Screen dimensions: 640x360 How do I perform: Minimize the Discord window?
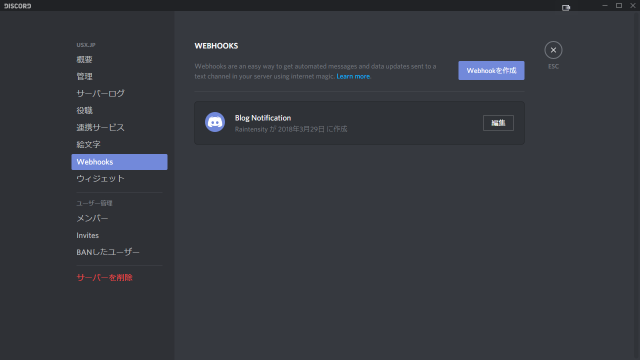point(605,6)
